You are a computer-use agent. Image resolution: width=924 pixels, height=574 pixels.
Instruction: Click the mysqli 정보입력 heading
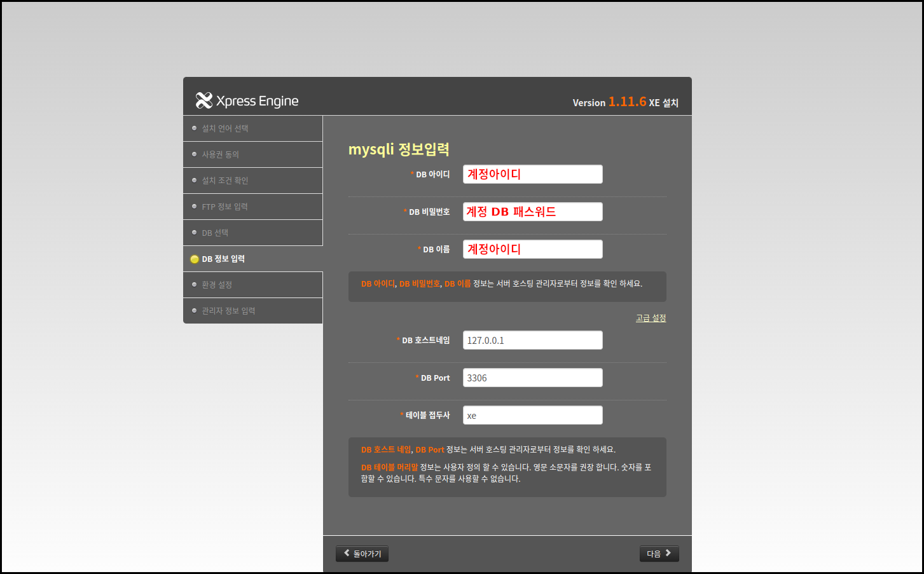pyautogui.click(x=399, y=149)
